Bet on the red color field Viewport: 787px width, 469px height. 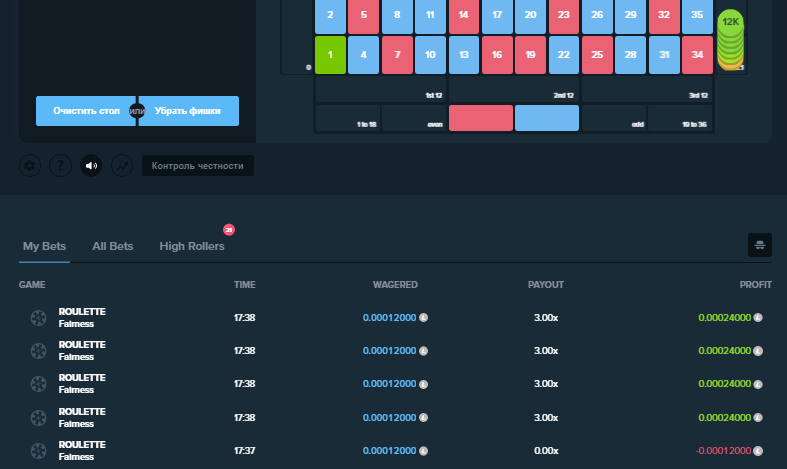pos(481,118)
